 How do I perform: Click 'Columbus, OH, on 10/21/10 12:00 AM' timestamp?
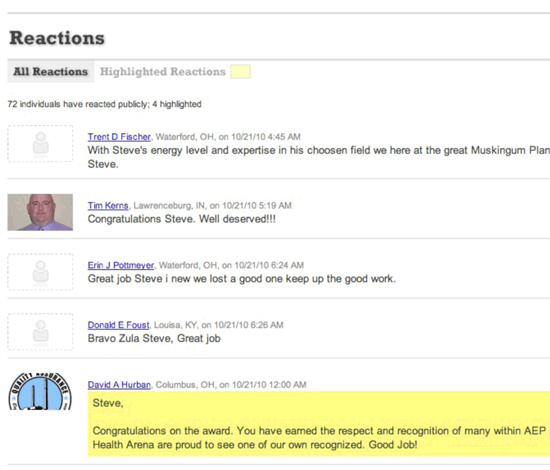point(231,385)
